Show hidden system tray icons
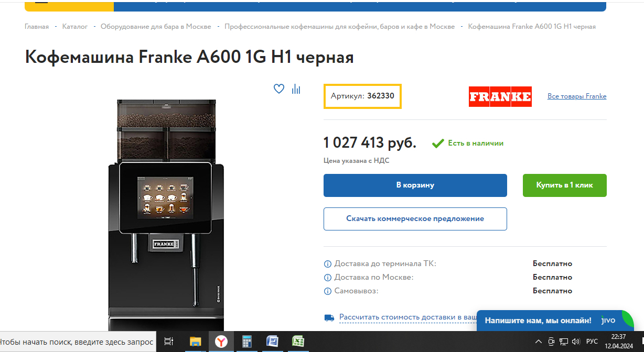Screen dimensions: 644x352 (538, 342)
